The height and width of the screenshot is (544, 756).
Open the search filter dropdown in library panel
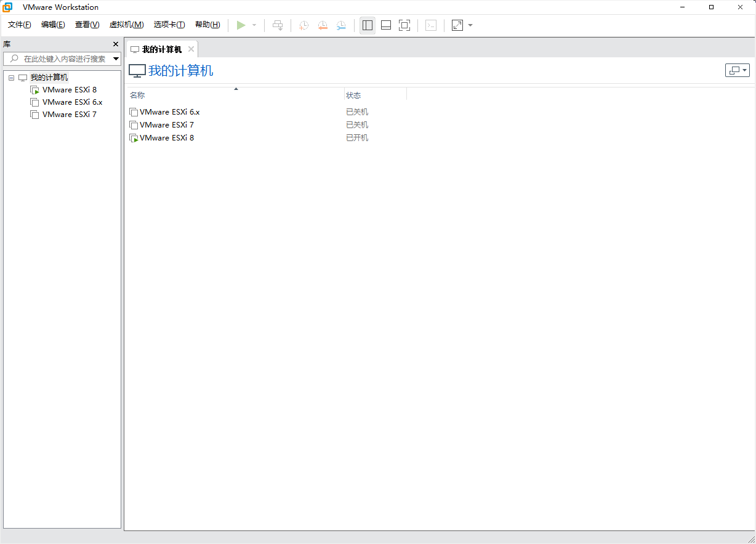point(116,59)
